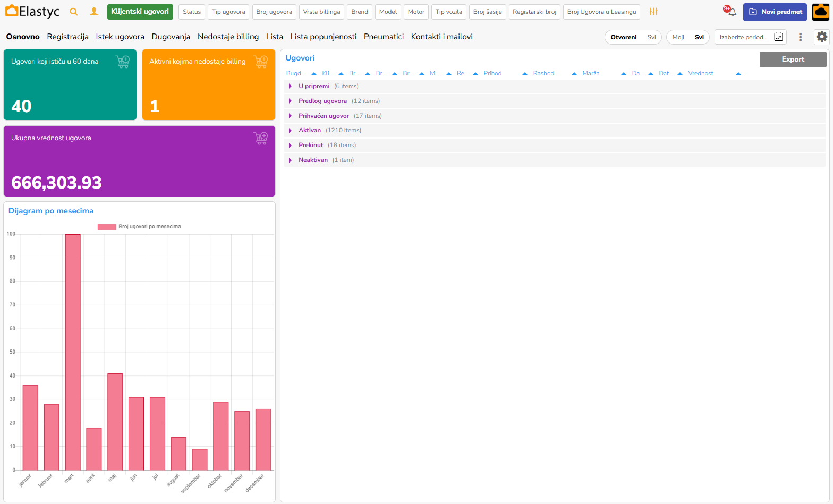This screenshot has width=833, height=504.
Task: Switch to the Osnovno tab
Action: point(23,37)
